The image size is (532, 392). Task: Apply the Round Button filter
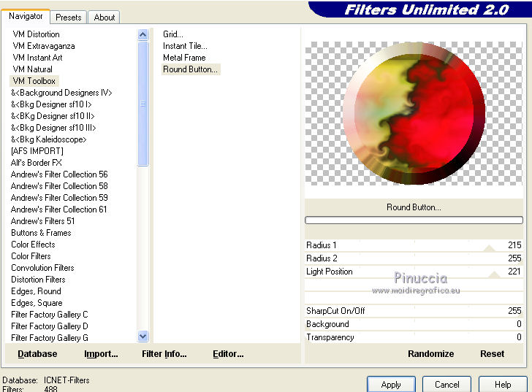(391, 385)
